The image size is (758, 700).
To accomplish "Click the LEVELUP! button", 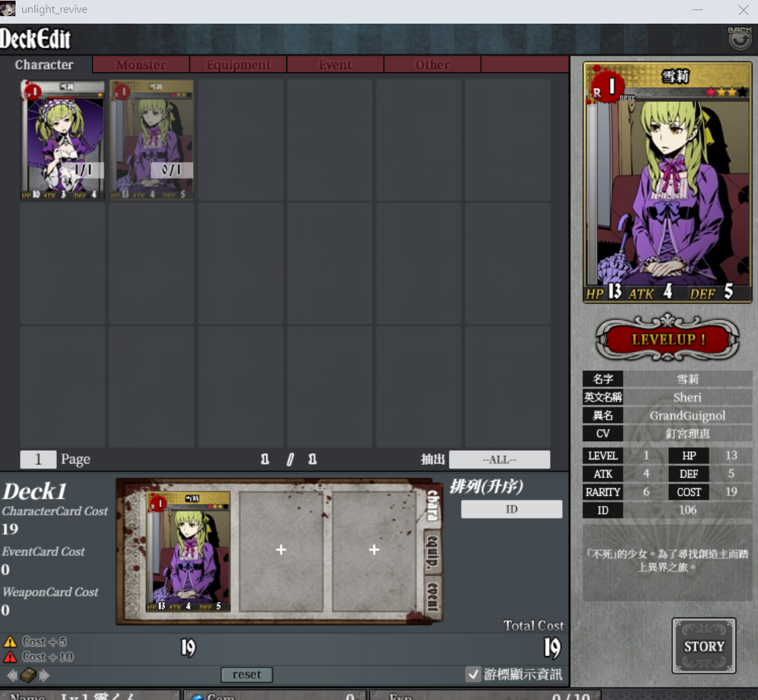I will pyautogui.click(x=667, y=339).
